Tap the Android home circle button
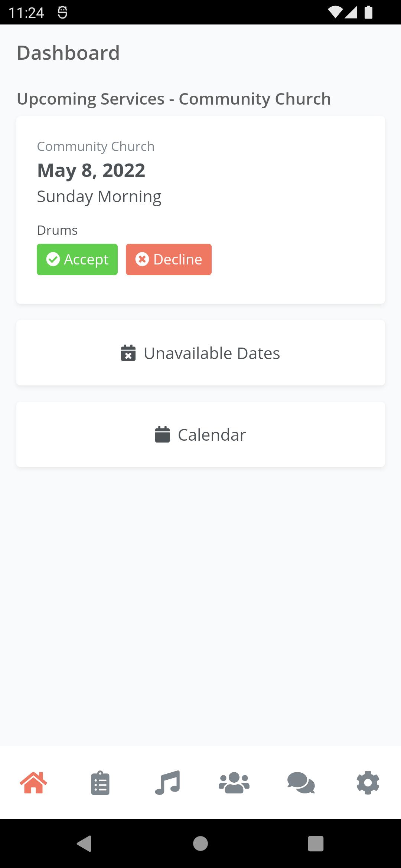The height and width of the screenshot is (868, 401). [200, 844]
